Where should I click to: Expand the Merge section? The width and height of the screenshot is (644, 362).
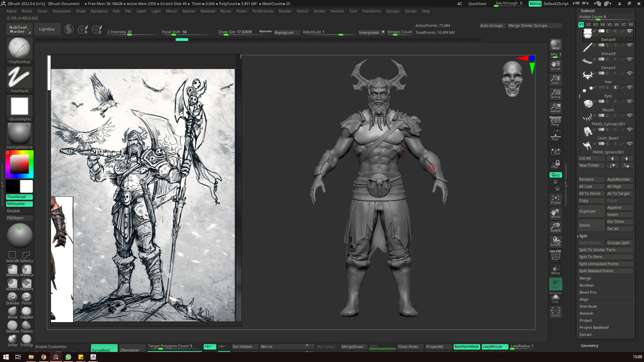[x=585, y=278]
